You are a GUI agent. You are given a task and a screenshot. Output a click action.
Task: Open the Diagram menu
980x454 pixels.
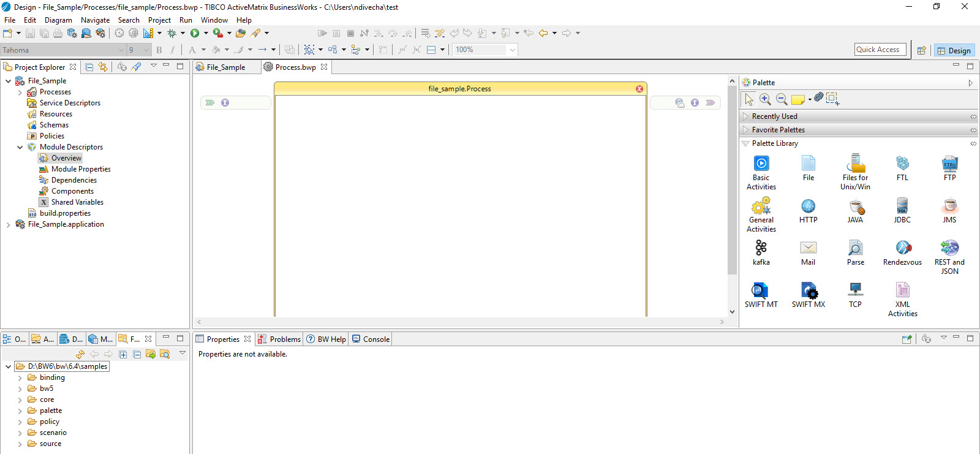58,20
